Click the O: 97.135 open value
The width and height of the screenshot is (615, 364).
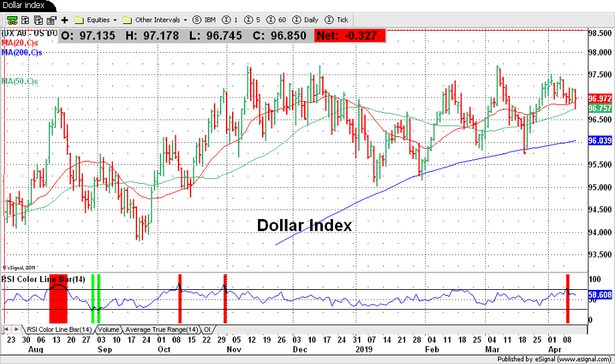[88, 35]
